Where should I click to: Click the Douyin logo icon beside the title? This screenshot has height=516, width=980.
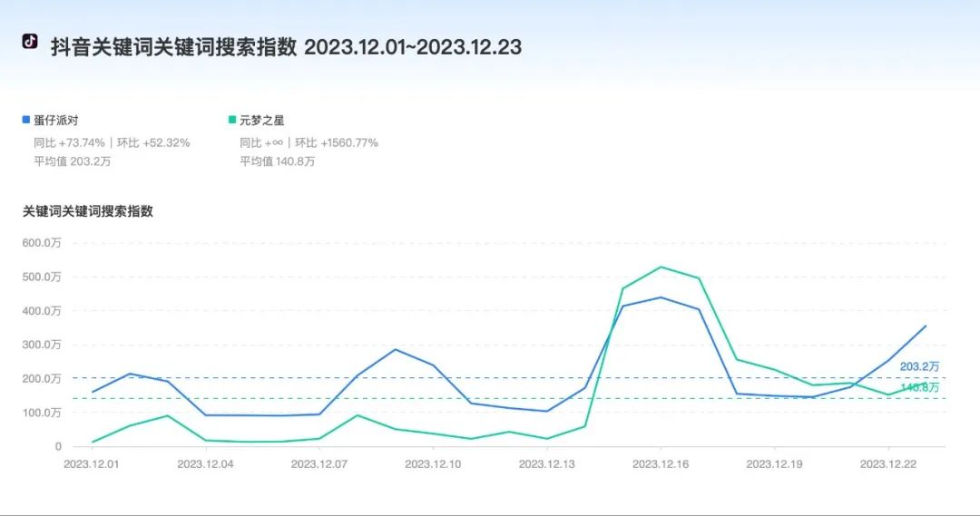pyautogui.click(x=30, y=42)
